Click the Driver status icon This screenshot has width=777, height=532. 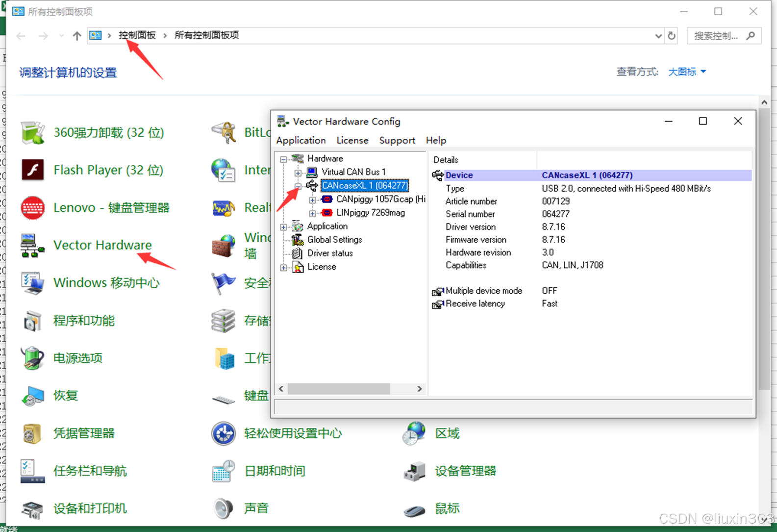click(x=298, y=253)
